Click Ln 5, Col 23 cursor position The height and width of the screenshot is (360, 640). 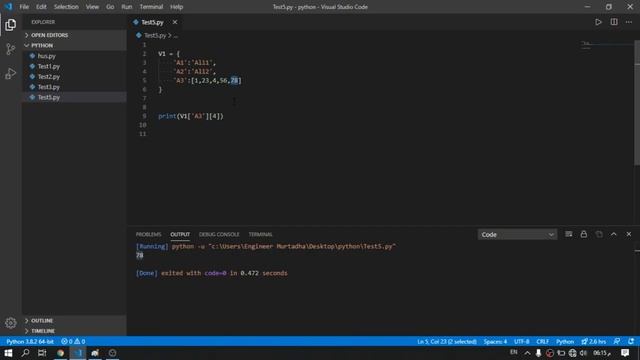447,342
